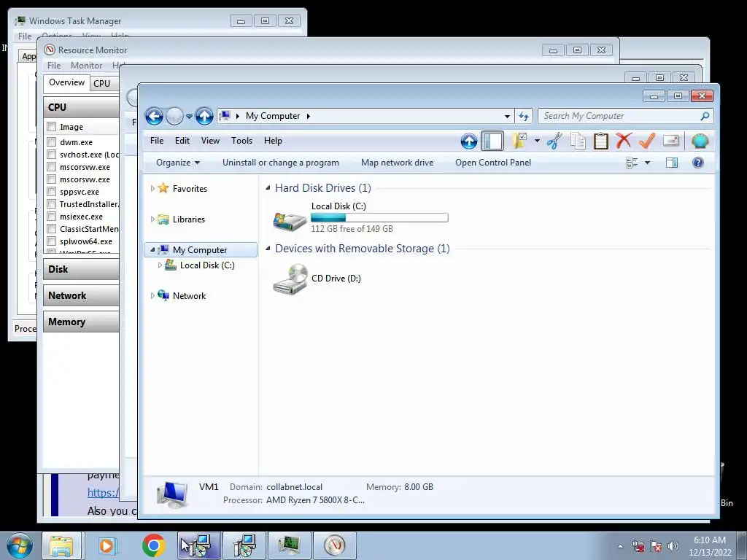
Task: Open the Tools menu in Explorer
Action: (241, 141)
